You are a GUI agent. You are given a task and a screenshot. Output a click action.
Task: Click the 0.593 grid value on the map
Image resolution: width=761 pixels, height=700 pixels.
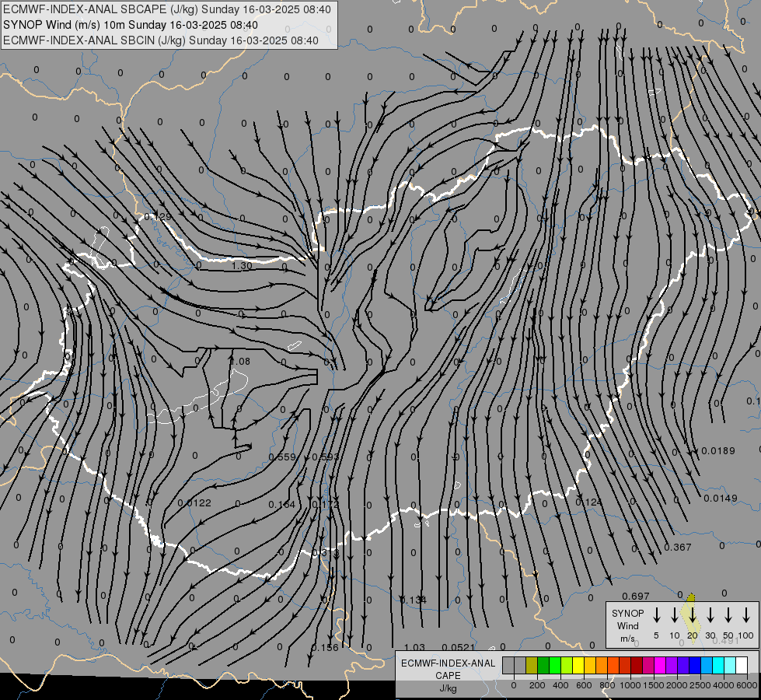click(x=325, y=457)
